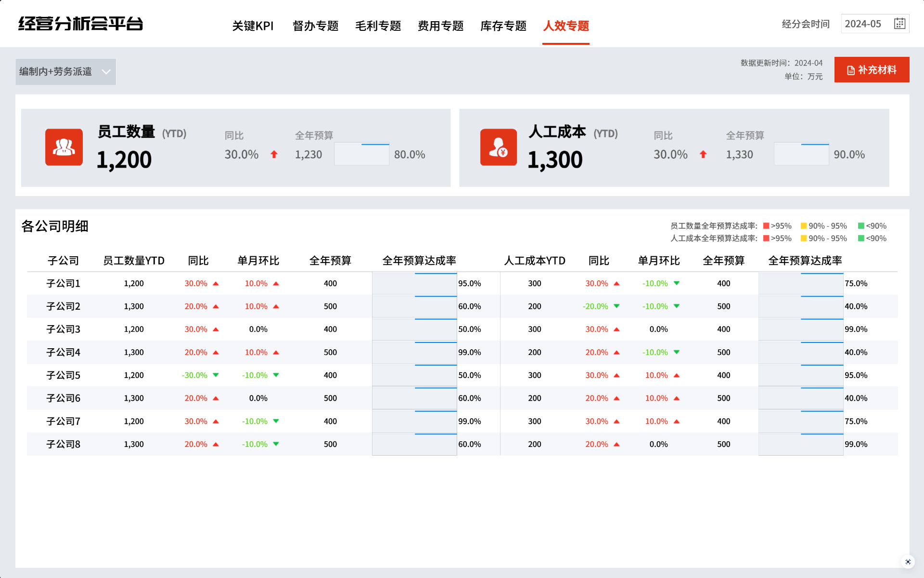The width and height of the screenshot is (924, 578).
Task: Switch to the 库存专题 tab
Action: pos(503,26)
